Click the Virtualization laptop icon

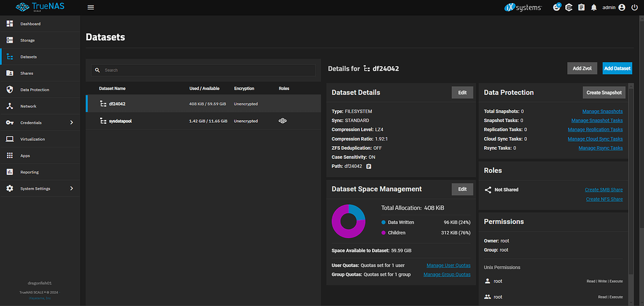[x=10, y=139]
